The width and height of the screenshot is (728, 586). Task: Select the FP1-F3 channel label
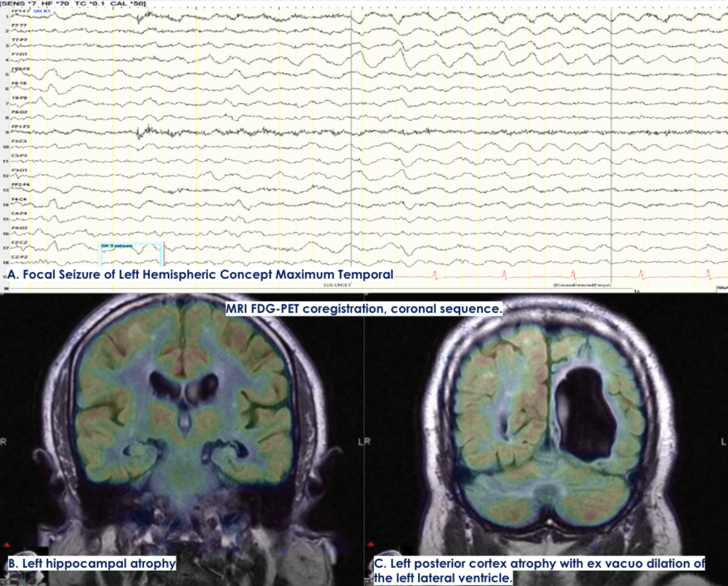pos(21,127)
